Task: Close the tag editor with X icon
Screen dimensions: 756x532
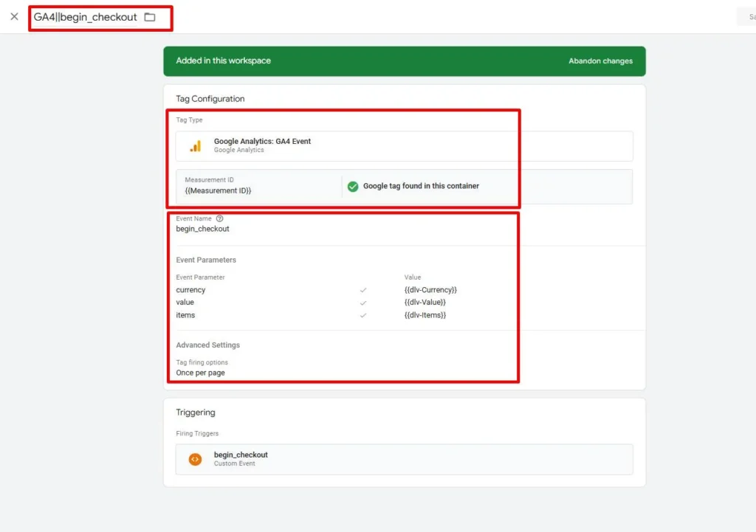Action: point(15,17)
